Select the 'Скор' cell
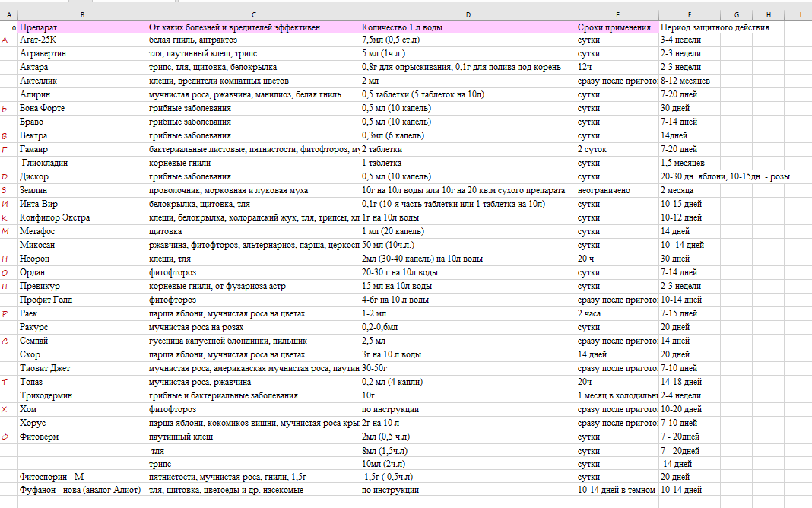This screenshot has height=508, width=812. tap(82, 354)
